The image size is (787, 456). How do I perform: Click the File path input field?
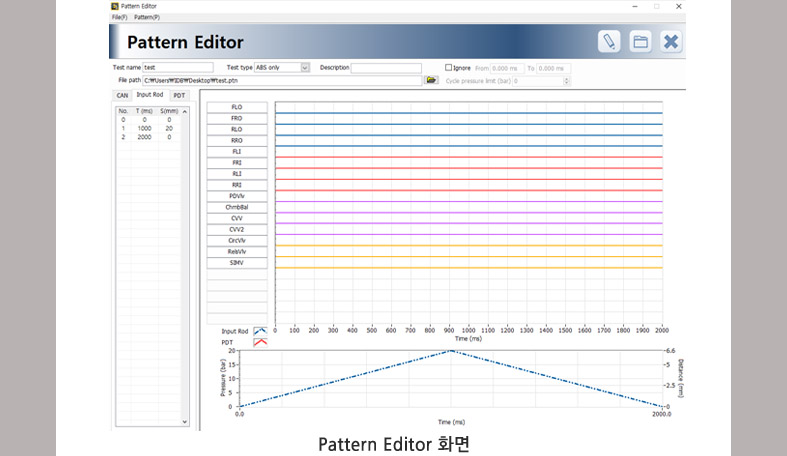click(282, 80)
